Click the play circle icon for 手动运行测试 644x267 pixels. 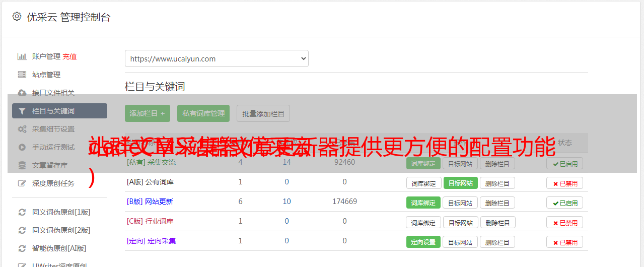click(22, 147)
